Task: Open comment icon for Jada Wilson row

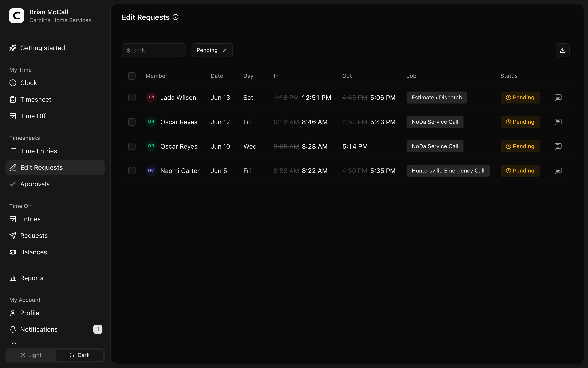Action: [558, 98]
